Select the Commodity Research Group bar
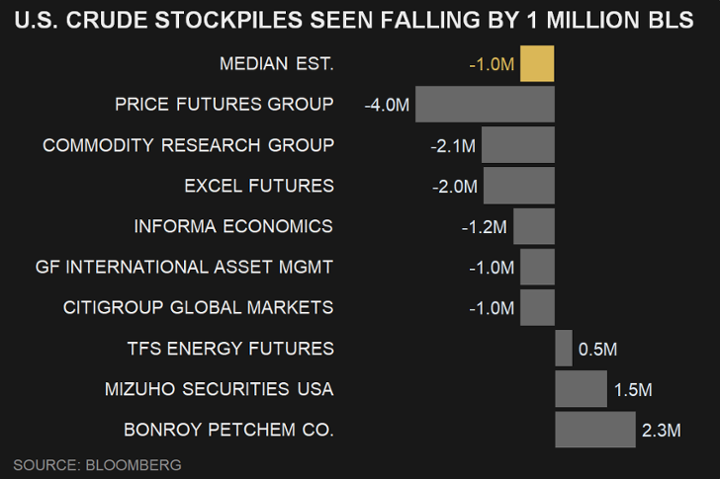This screenshot has height=479, width=720. click(x=517, y=145)
